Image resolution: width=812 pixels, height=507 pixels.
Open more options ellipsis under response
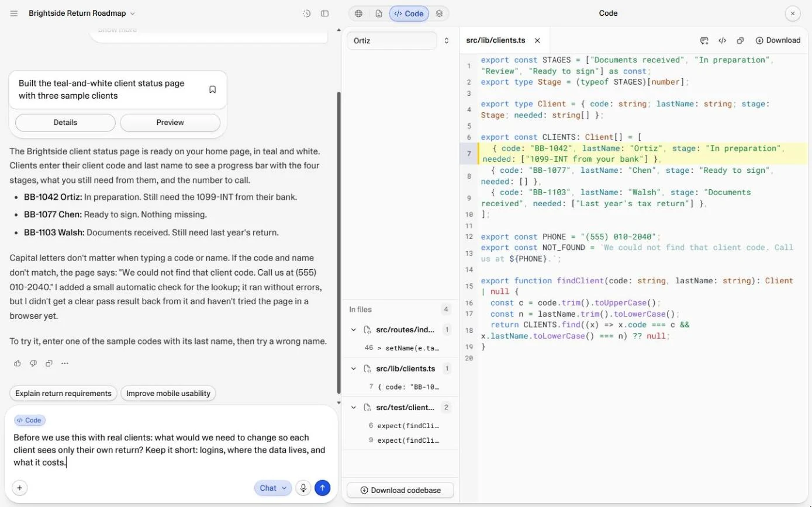click(65, 363)
